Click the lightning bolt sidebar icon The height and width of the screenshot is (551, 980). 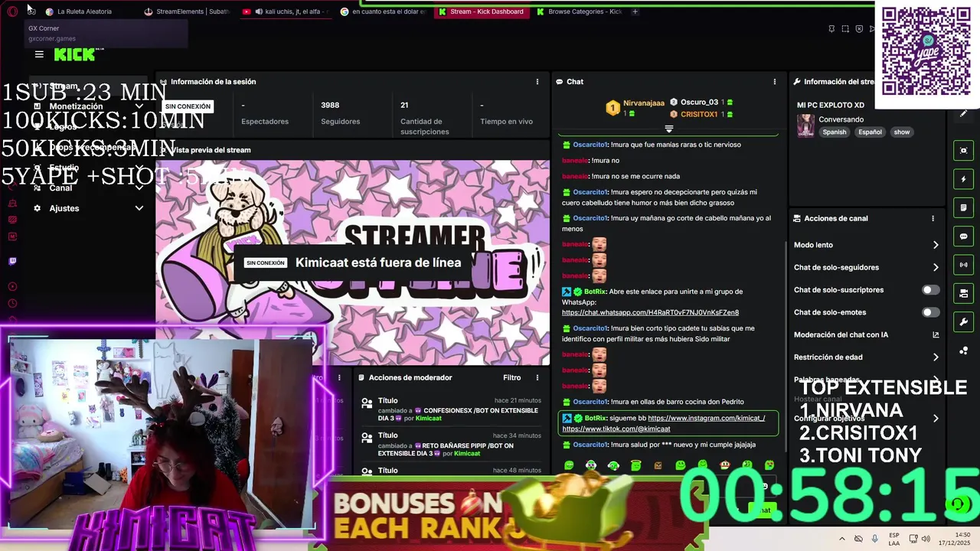point(964,179)
